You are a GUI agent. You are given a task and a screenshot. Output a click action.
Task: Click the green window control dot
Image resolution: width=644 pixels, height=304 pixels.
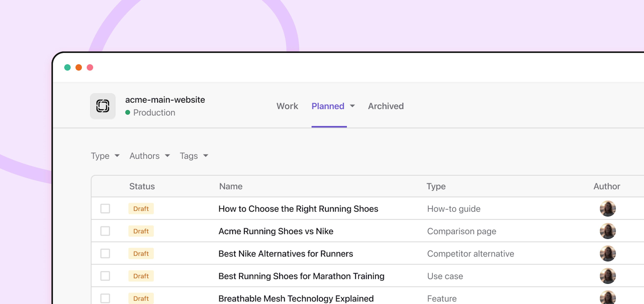[x=67, y=67]
